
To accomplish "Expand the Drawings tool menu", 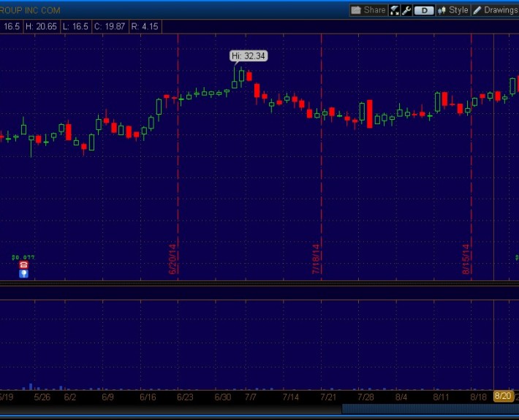I will tap(500, 10).
